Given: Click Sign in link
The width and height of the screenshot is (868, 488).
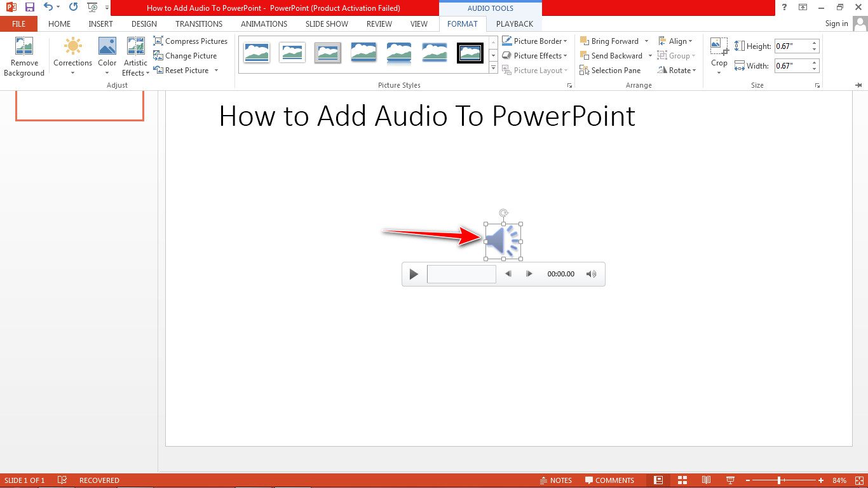Looking at the screenshot, I should (836, 24).
